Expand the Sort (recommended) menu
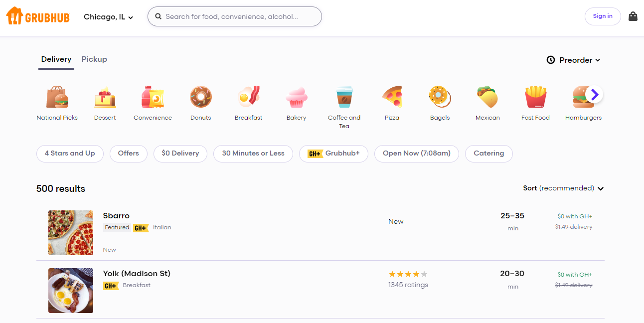Viewport: 644px width, 323px height. coord(563,188)
